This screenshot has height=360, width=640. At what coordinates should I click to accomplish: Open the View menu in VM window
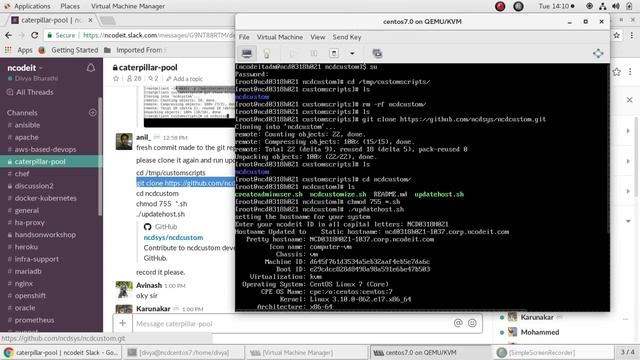click(x=318, y=37)
